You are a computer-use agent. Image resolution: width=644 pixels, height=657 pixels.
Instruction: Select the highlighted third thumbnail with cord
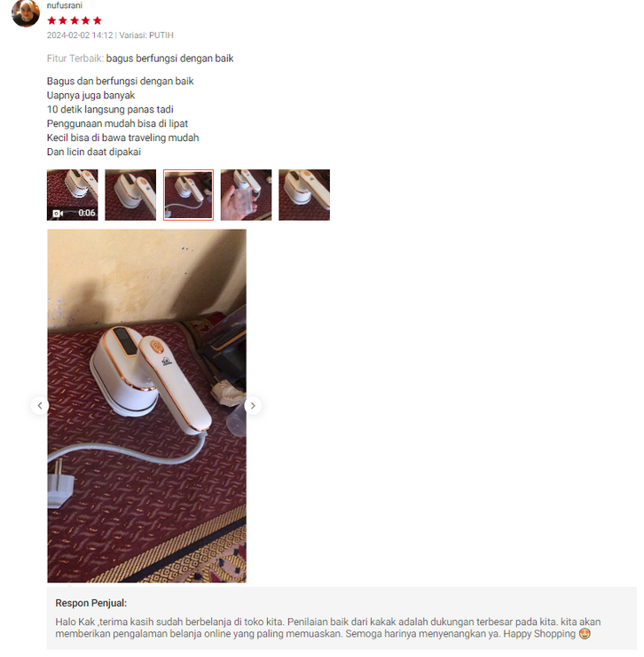tap(188, 195)
